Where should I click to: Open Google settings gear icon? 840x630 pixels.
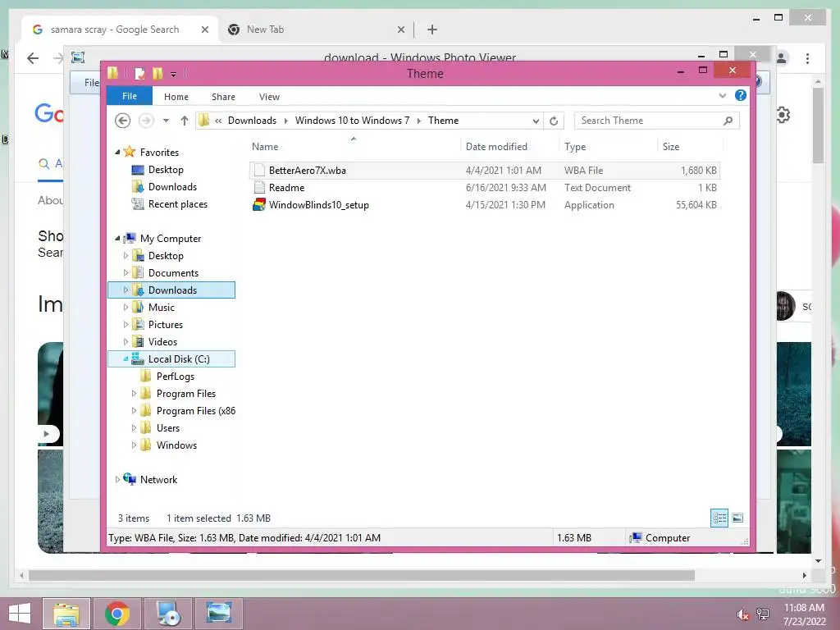pos(783,115)
